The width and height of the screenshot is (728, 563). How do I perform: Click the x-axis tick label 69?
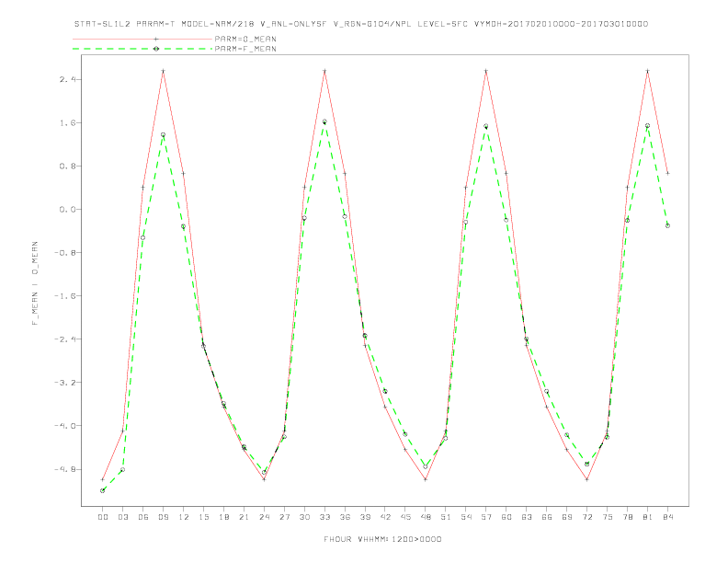tap(567, 517)
